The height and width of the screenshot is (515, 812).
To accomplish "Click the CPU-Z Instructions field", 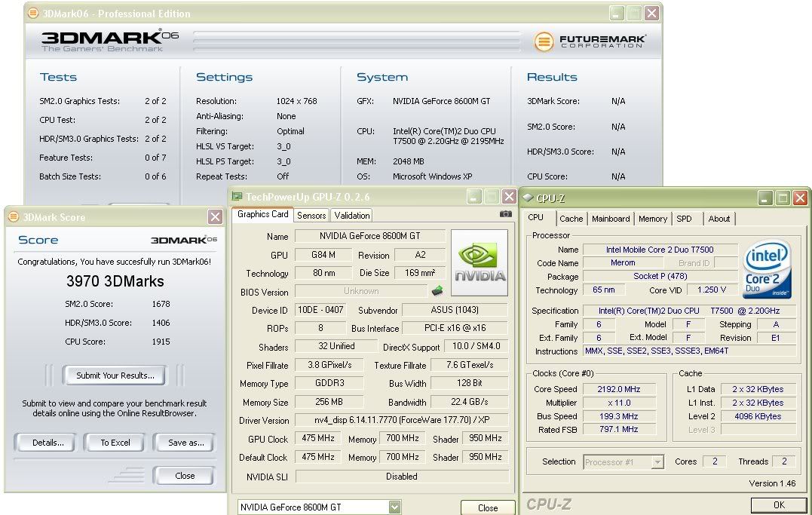I will (x=689, y=351).
